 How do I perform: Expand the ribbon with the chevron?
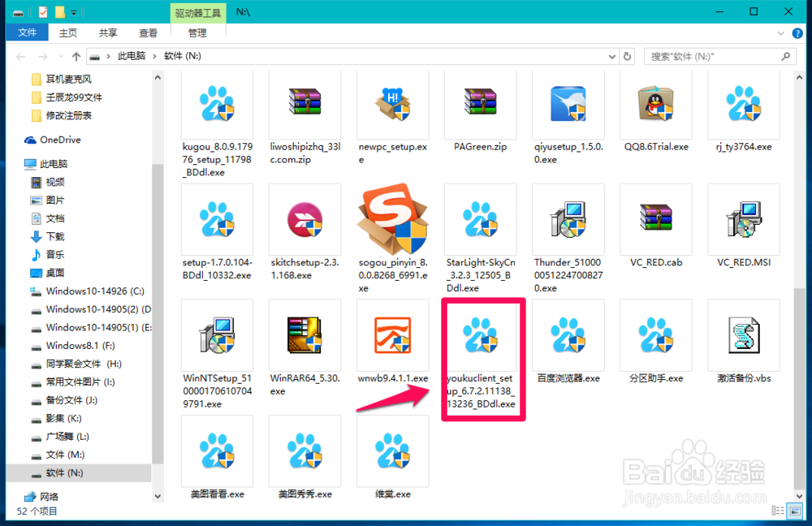pyautogui.click(x=781, y=33)
